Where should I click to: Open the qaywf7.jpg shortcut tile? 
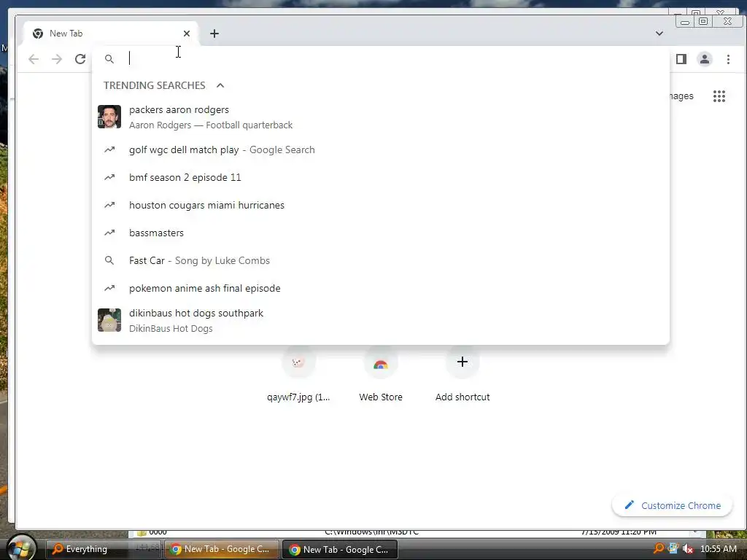coord(298,376)
